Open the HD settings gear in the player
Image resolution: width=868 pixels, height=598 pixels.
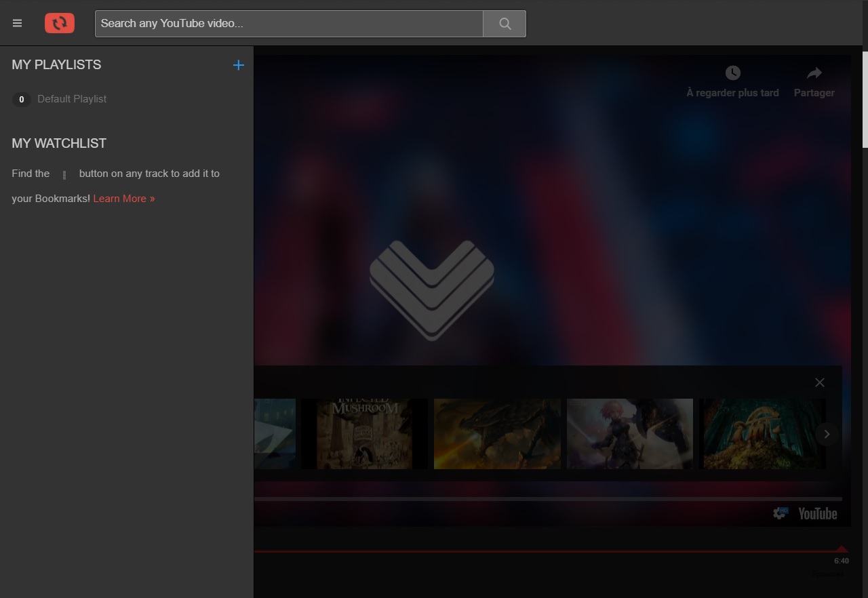click(x=781, y=513)
